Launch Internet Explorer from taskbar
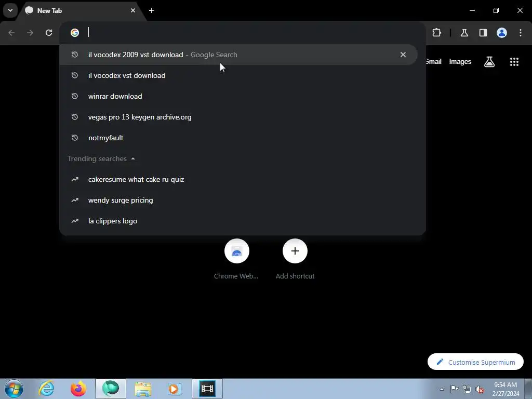The image size is (532, 399). pos(46,389)
